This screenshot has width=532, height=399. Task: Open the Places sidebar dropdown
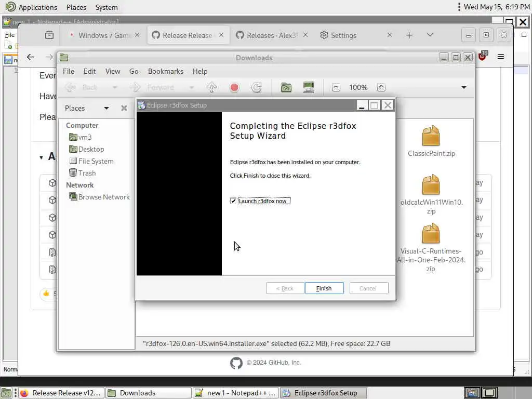(x=106, y=108)
